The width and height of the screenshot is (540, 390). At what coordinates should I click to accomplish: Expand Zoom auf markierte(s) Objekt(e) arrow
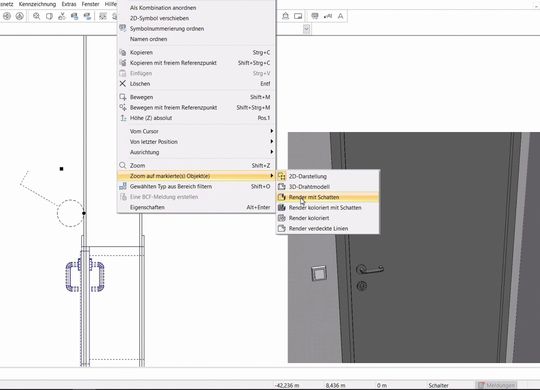(272, 176)
